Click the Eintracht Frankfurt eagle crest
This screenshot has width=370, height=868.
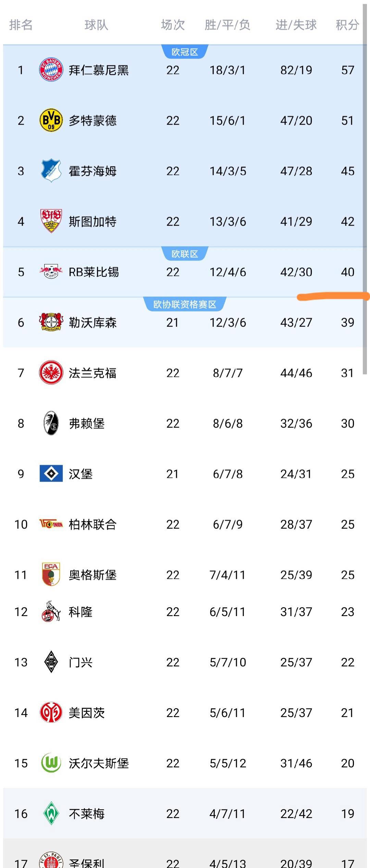tap(51, 372)
